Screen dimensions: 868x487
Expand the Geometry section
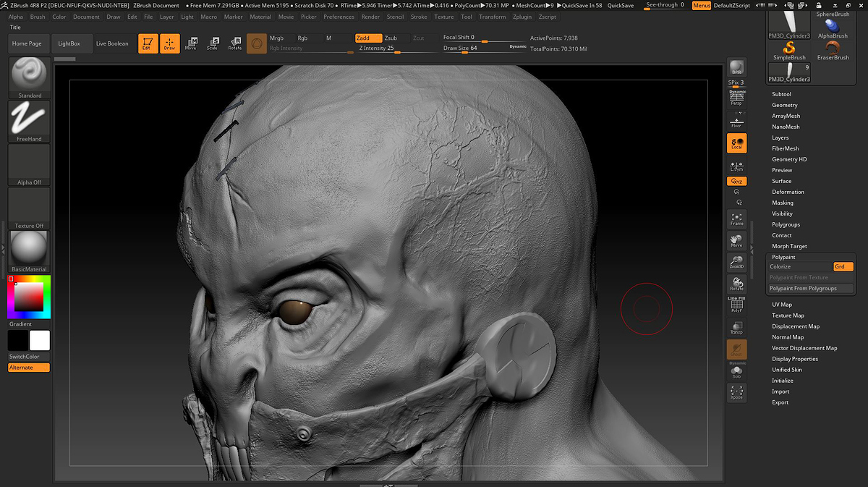tap(784, 105)
